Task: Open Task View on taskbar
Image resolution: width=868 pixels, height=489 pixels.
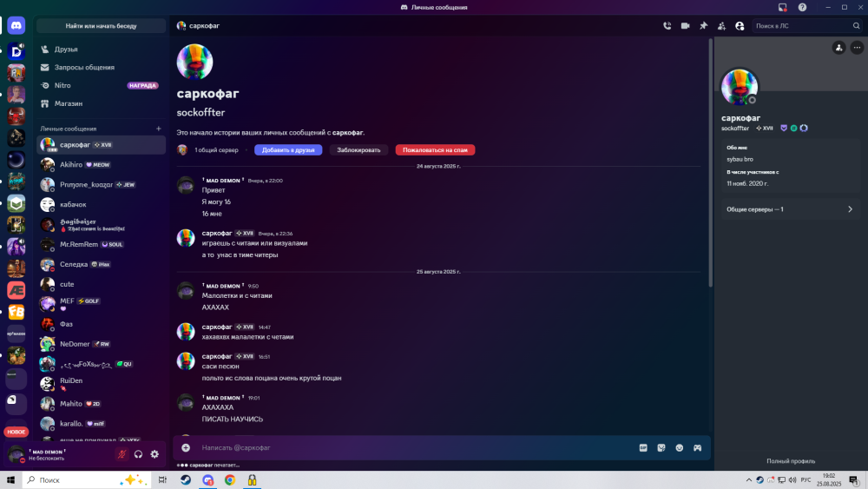Action: click(162, 480)
